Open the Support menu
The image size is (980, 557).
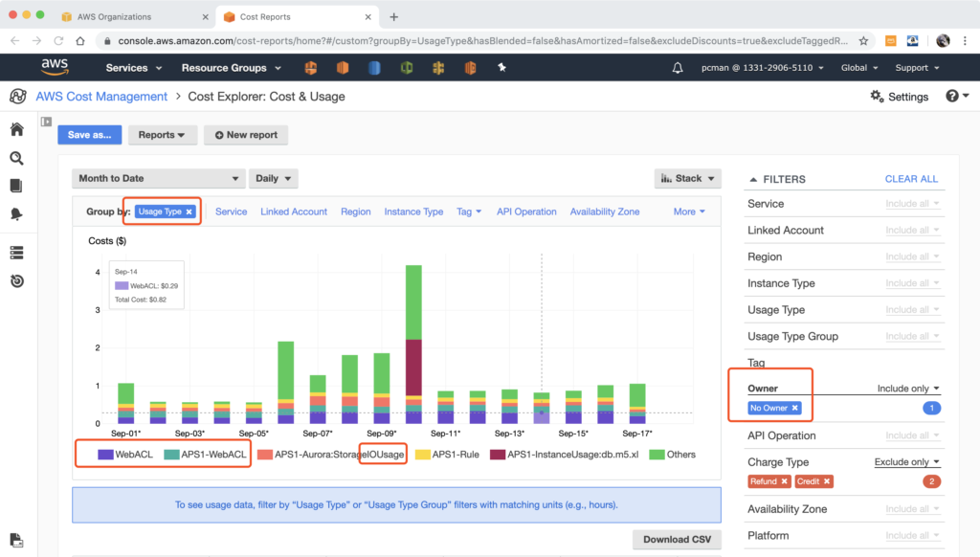917,68
